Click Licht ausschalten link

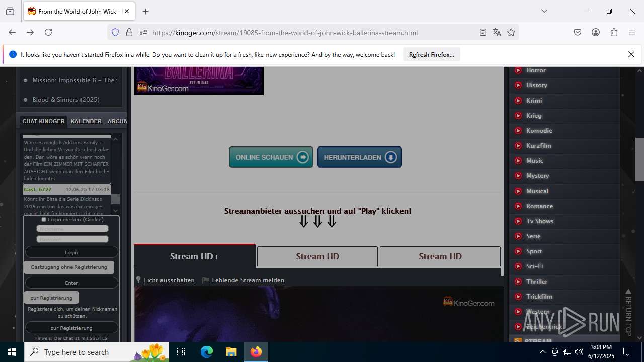(169, 280)
